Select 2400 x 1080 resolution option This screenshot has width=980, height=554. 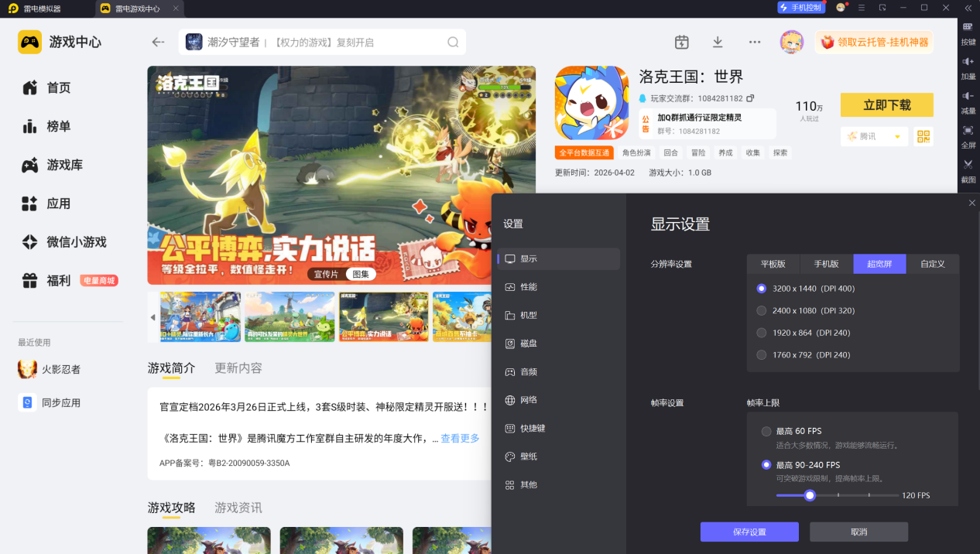pyautogui.click(x=762, y=310)
